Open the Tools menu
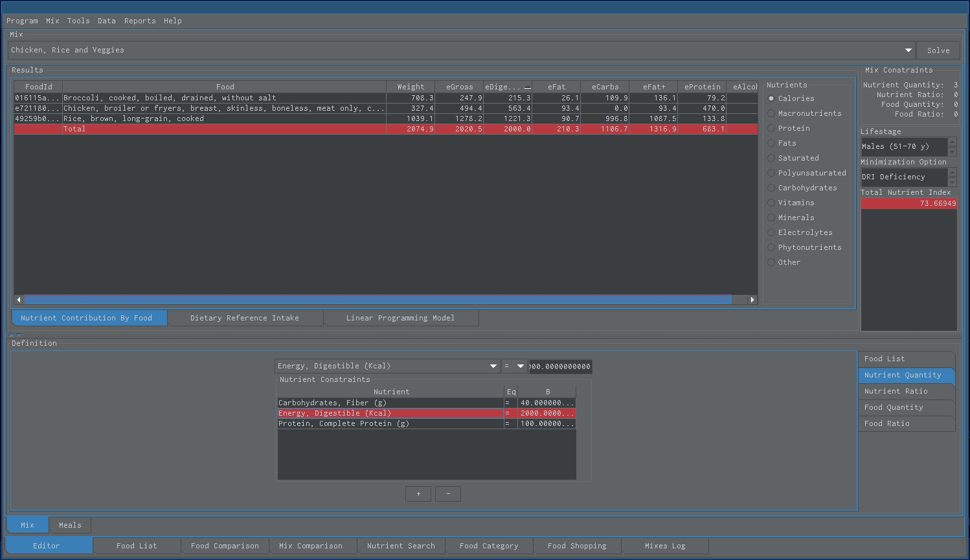Screen dimensions: 970x560 click(78, 21)
